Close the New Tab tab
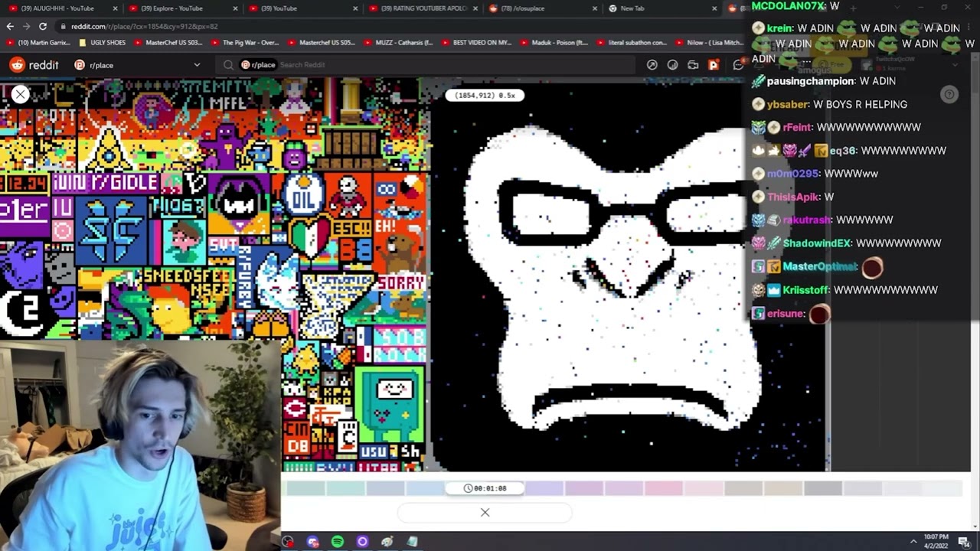Screen dimensions: 980x551 (714, 8)
